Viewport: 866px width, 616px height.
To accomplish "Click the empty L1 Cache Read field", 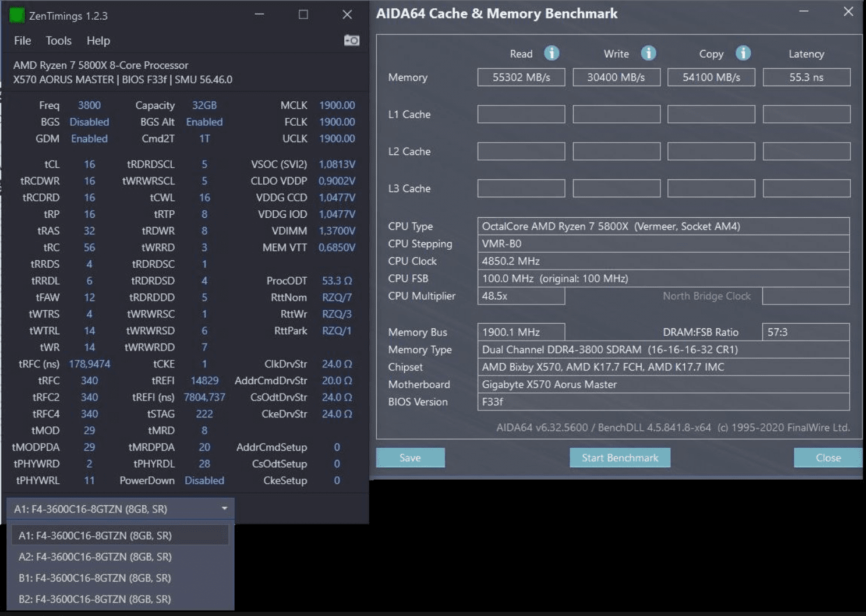I will tap(521, 114).
